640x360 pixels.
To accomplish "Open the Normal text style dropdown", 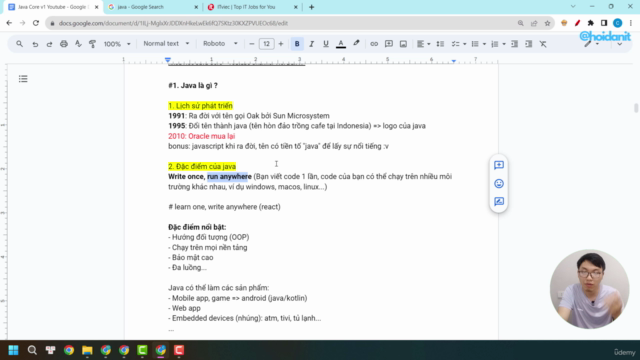I will 166,43.
